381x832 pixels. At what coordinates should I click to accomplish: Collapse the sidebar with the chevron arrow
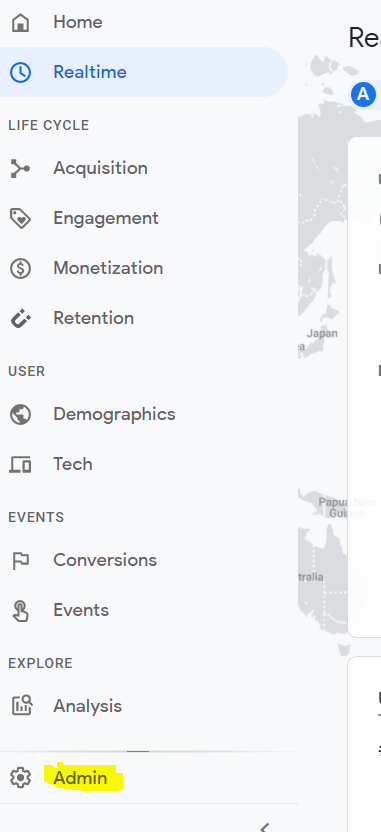pos(264,827)
